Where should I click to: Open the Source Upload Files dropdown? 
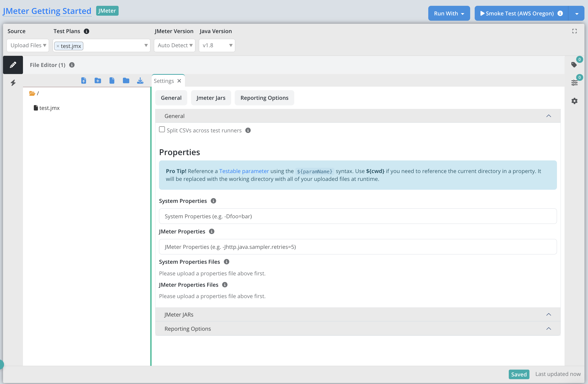point(28,45)
